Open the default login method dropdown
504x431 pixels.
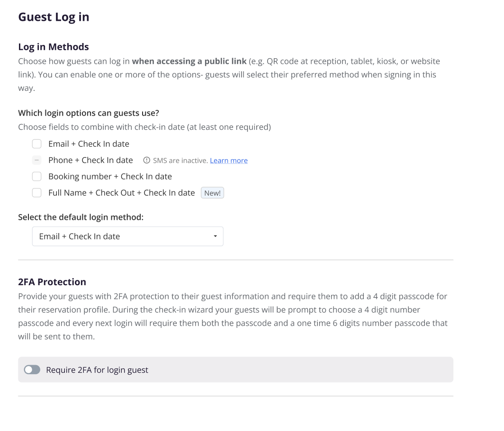[127, 236]
